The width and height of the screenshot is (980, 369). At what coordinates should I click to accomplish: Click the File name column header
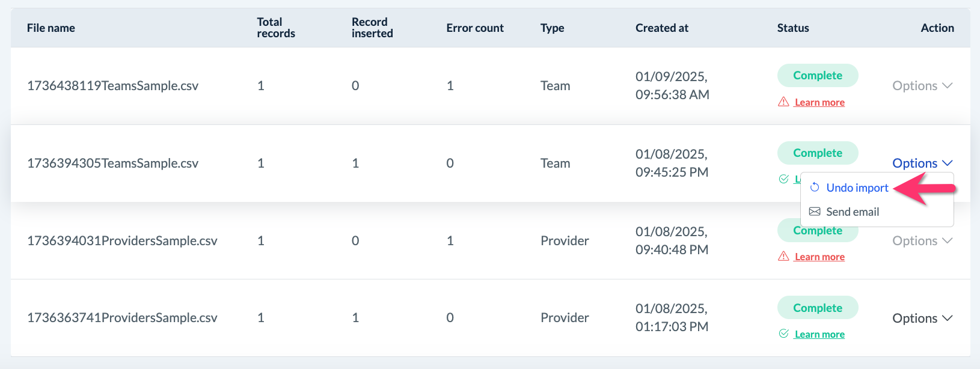pos(51,28)
